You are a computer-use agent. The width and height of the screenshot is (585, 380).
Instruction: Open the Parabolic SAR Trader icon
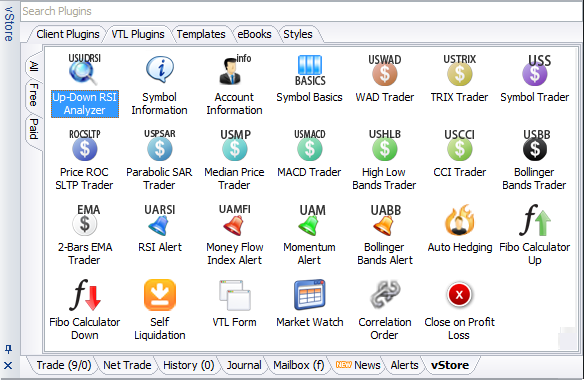tap(160, 145)
